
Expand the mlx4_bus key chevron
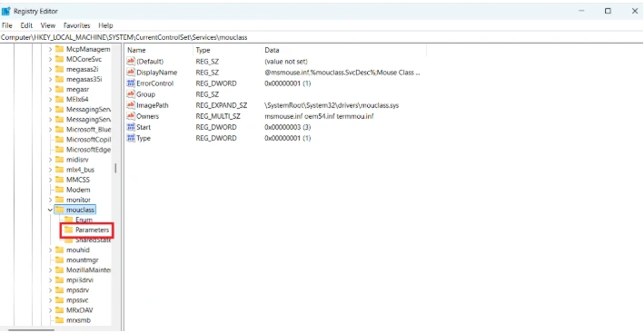point(50,170)
